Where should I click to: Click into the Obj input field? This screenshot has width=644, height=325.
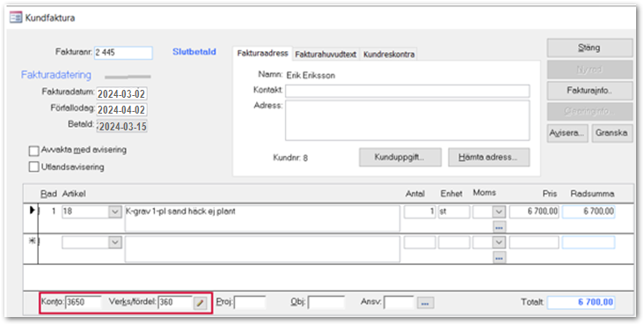point(326,303)
